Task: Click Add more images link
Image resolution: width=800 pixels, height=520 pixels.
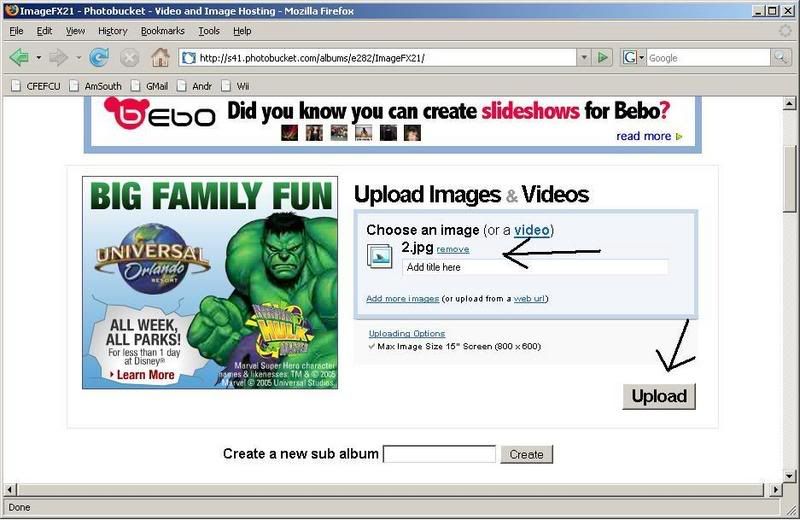Action: (403, 299)
